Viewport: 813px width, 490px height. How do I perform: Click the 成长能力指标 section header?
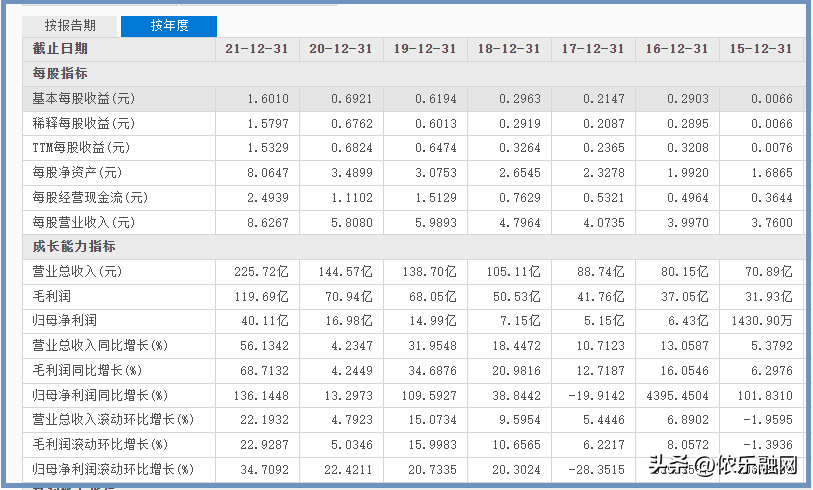pos(74,247)
